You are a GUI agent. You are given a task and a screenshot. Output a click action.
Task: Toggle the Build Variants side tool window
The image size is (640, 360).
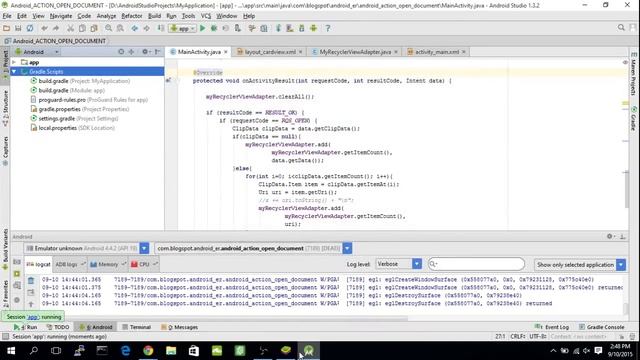click(x=5, y=249)
